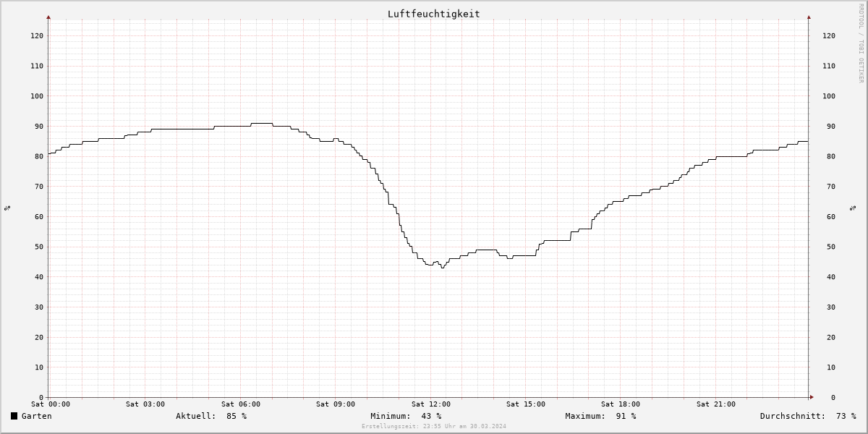Click the Sat 21:00 time axis label
The image size is (868, 434).
pos(716,404)
